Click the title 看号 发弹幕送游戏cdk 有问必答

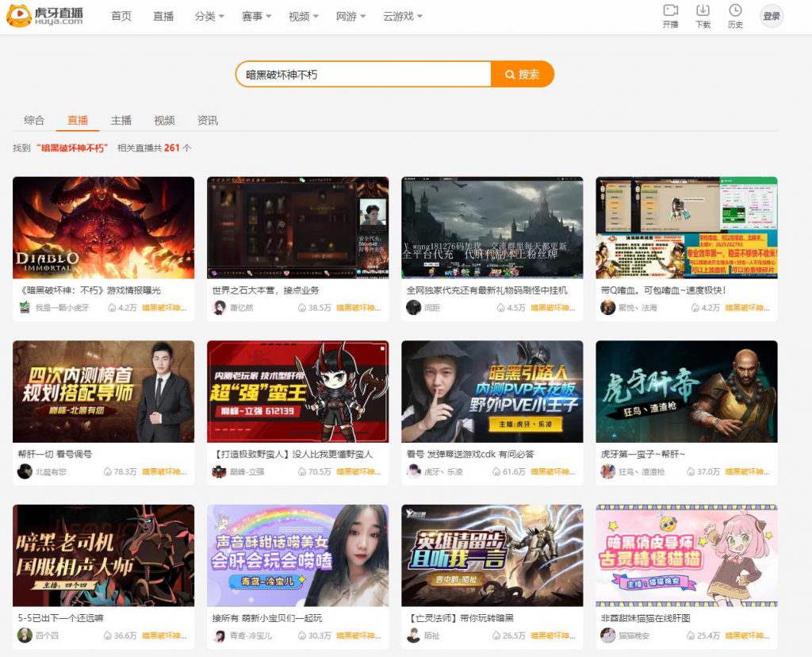(x=470, y=454)
